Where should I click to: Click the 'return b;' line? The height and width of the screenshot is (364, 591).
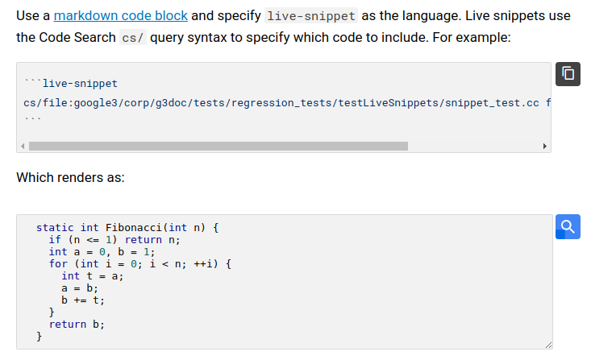tap(77, 324)
